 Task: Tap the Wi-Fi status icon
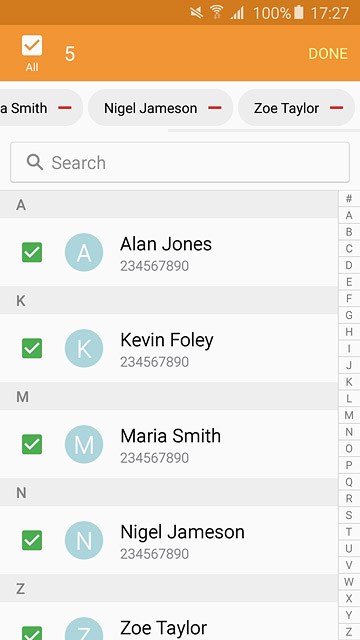click(x=217, y=13)
